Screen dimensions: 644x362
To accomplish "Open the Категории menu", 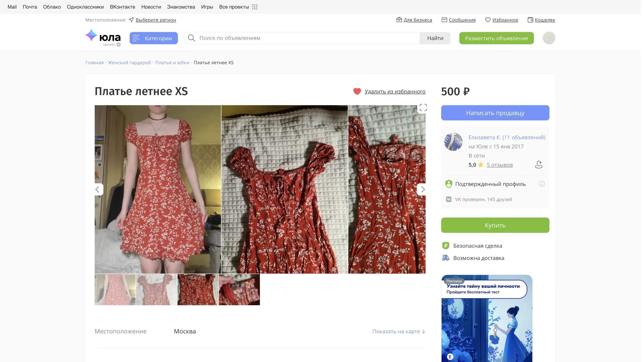I will click(x=153, y=38).
